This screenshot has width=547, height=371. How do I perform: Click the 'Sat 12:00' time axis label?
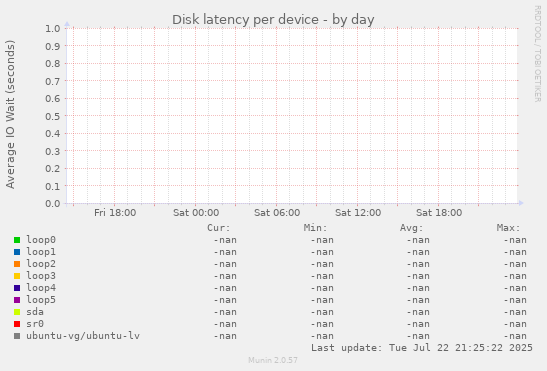coord(358,213)
